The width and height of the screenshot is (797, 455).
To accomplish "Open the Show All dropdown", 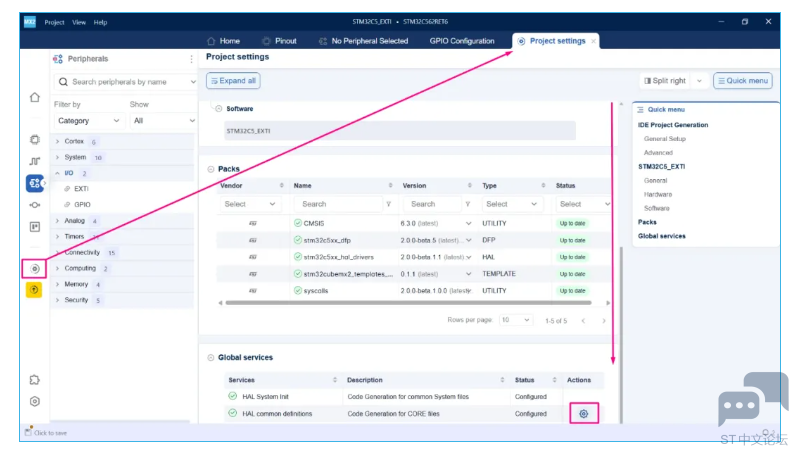I will tap(163, 120).
